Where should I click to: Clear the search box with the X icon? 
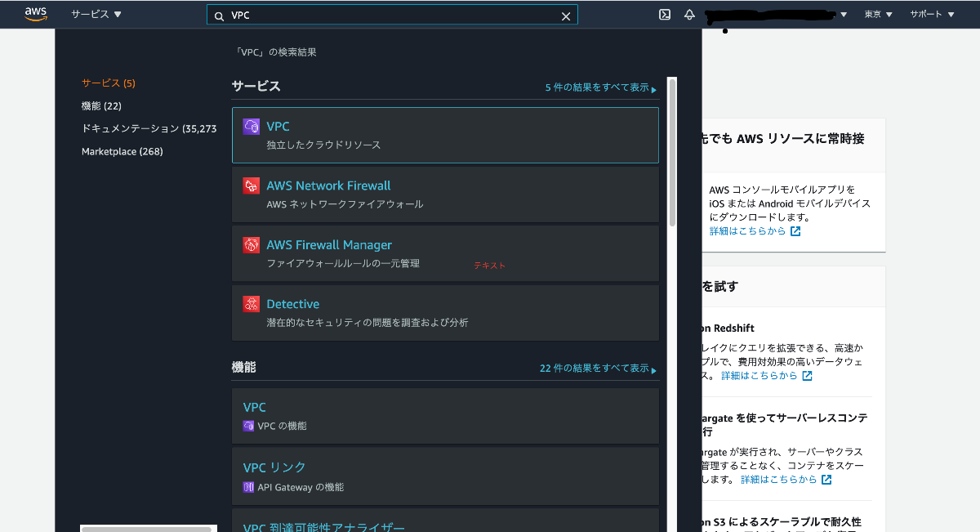pos(566,16)
